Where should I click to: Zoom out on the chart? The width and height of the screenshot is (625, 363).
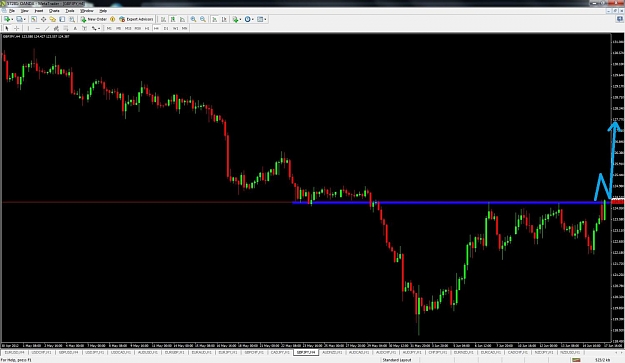203,19
